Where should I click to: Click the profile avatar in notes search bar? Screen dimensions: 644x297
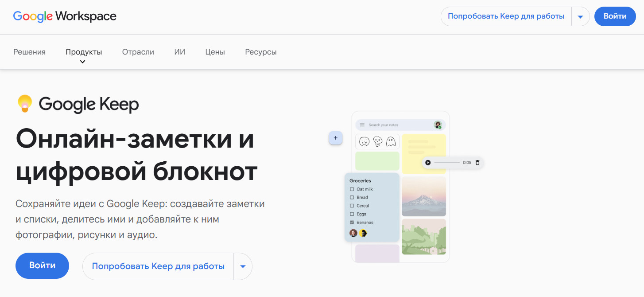(x=438, y=125)
